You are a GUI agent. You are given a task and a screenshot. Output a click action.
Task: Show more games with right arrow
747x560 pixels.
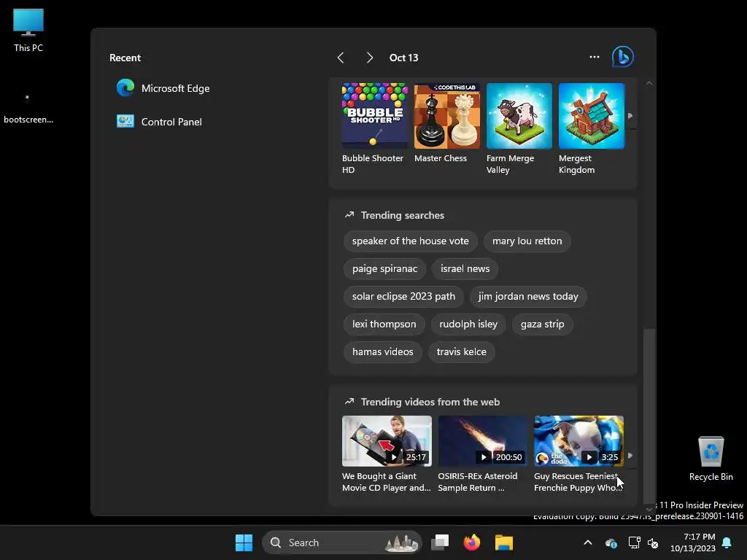pos(630,116)
